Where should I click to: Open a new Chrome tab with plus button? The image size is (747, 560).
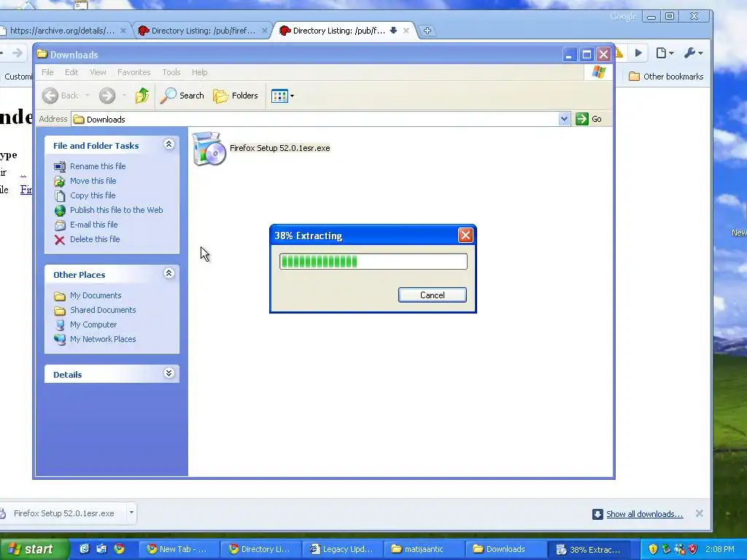427,31
